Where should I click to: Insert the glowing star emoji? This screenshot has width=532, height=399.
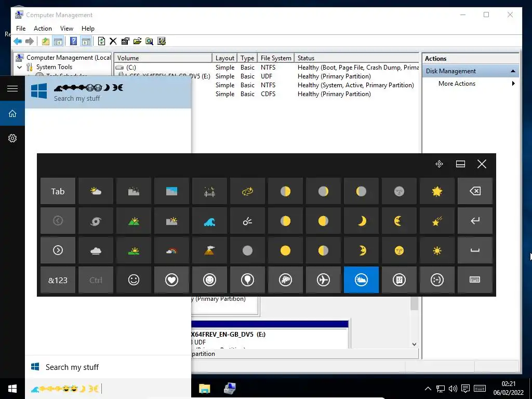[437, 191]
